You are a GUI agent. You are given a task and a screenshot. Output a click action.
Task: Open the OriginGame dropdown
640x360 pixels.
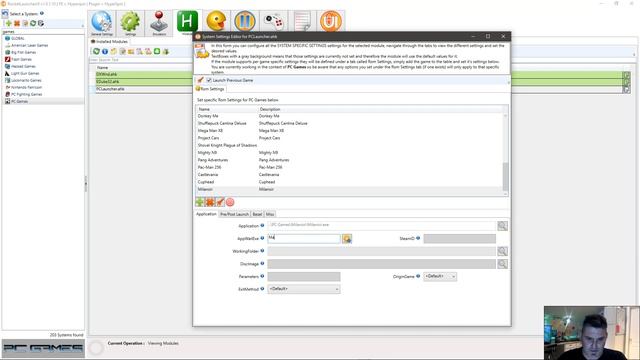pyautogui.click(x=440, y=276)
